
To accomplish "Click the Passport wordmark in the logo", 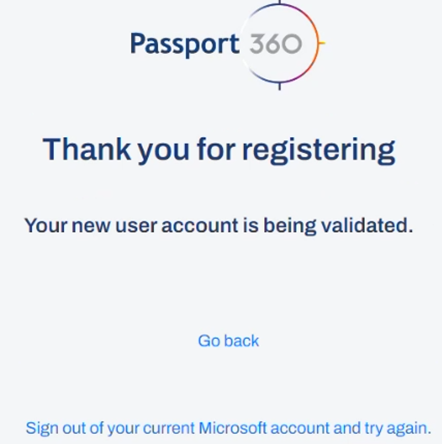I will click(184, 45).
